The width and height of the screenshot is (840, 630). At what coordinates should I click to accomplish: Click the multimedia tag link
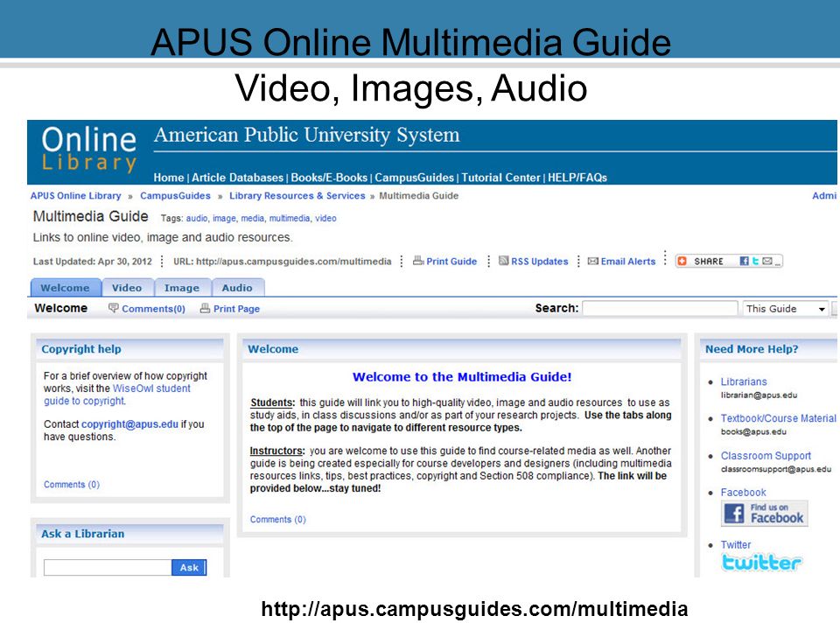coord(290,218)
